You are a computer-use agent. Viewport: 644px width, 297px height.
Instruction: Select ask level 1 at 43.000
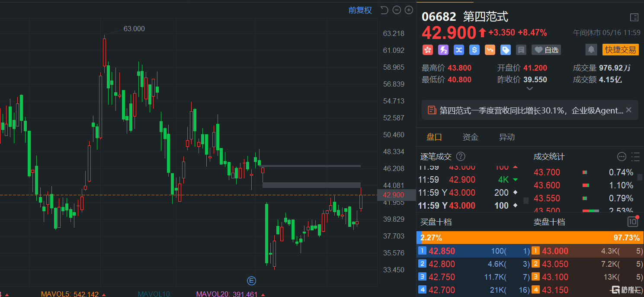click(x=587, y=251)
